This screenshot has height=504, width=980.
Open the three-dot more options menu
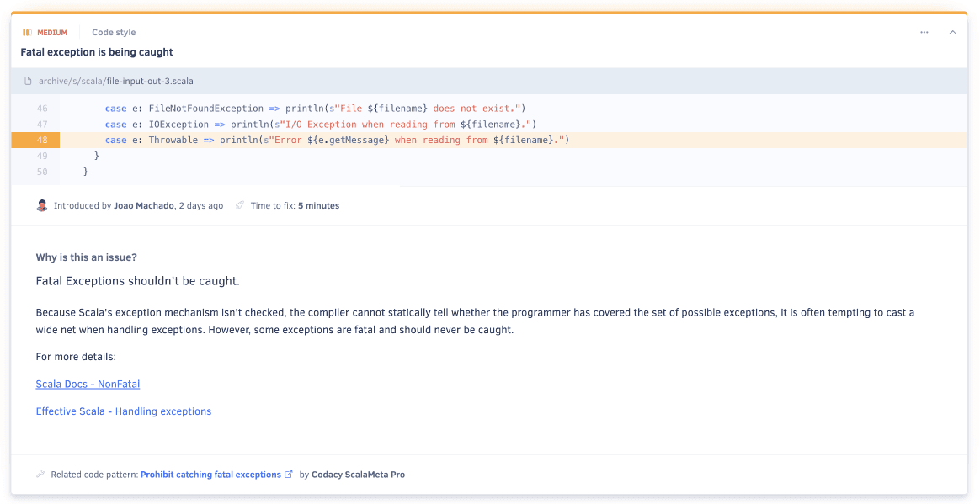[x=924, y=33]
